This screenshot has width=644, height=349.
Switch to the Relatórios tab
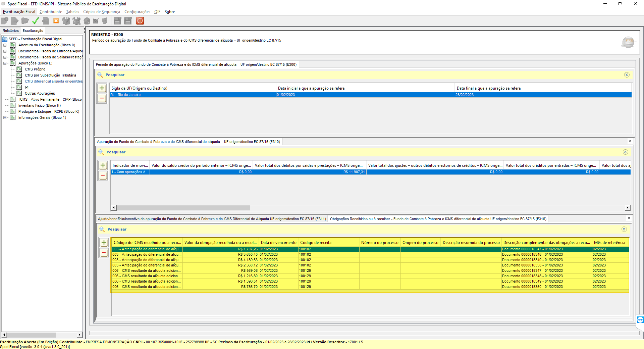pyautogui.click(x=11, y=31)
